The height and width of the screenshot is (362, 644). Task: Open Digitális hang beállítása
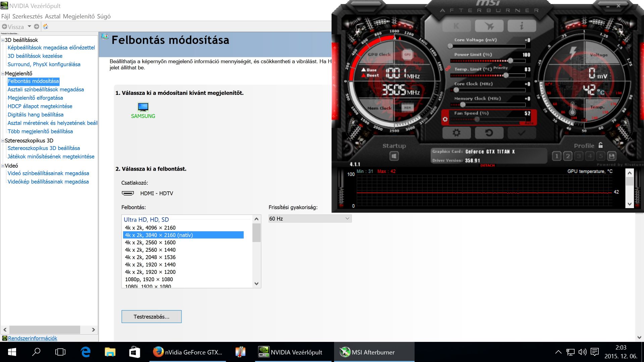[x=36, y=115]
